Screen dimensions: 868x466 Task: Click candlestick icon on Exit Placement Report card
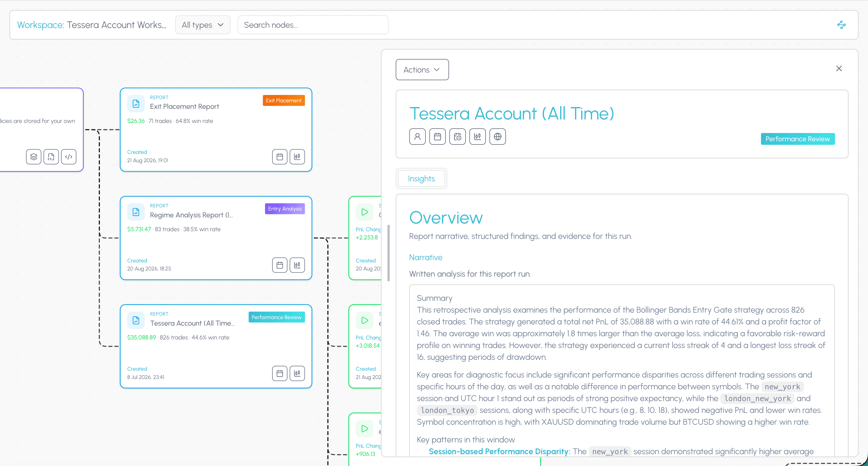point(297,157)
